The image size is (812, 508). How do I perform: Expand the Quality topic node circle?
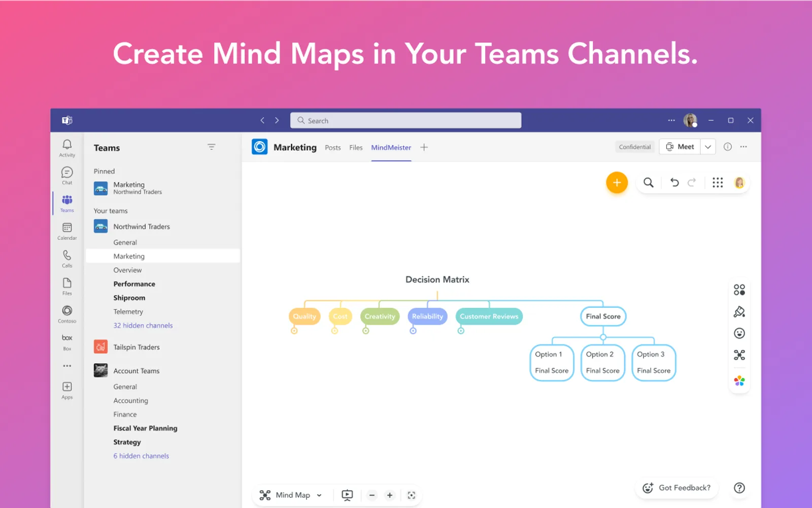[x=294, y=331]
